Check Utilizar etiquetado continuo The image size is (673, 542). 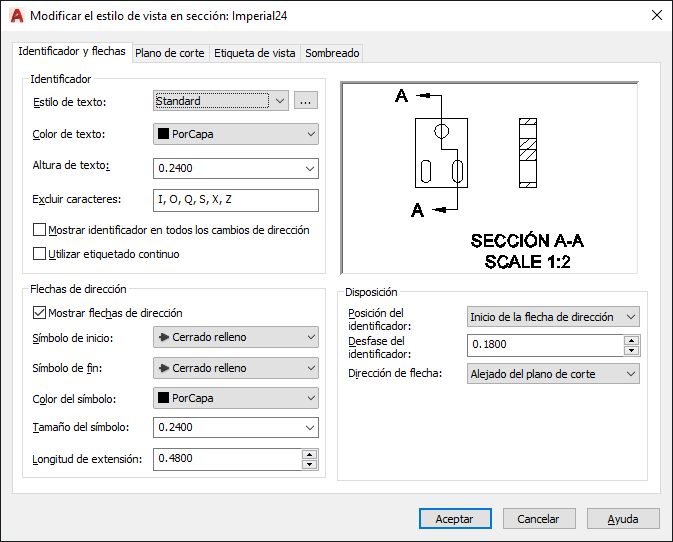[x=39, y=254]
